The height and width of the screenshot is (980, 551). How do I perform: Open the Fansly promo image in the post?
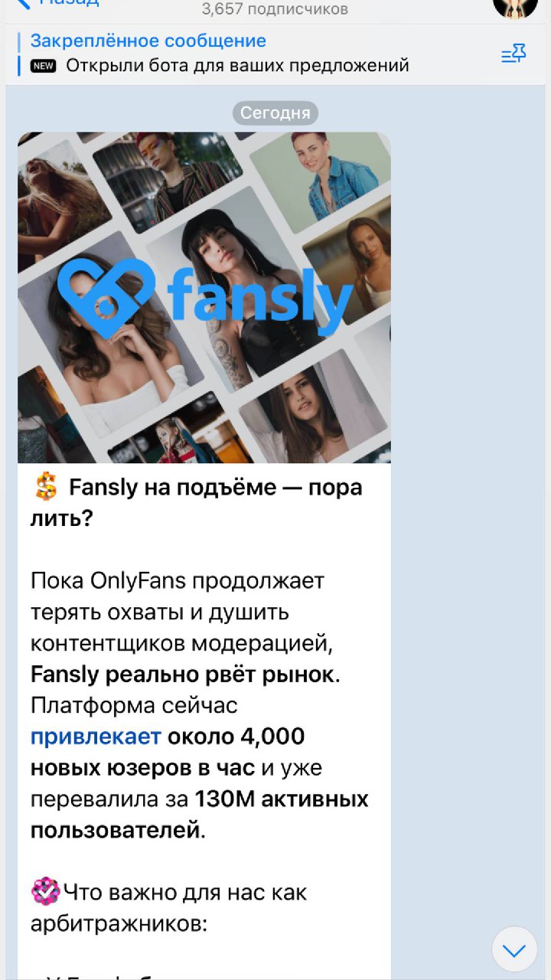204,297
